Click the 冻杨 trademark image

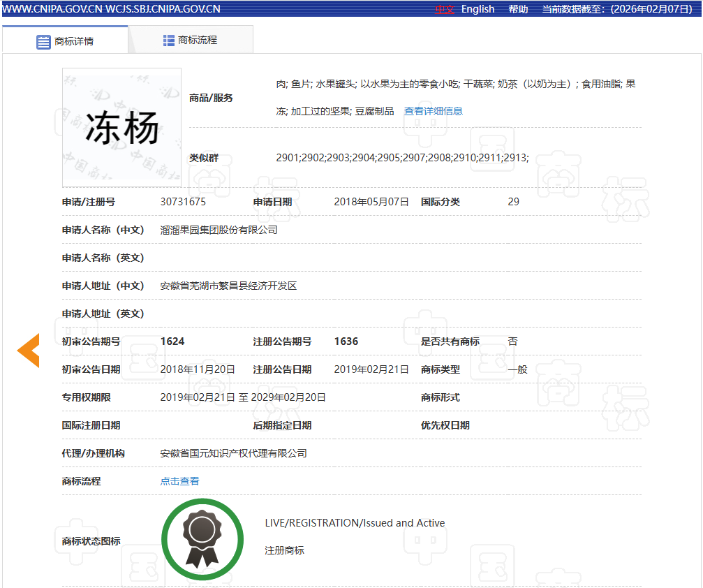coord(121,127)
